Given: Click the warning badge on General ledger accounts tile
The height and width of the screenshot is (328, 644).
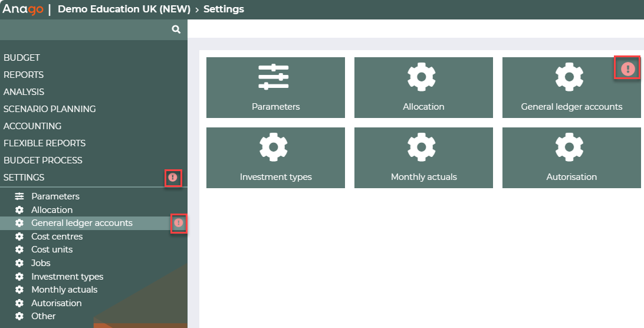Looking at the screenshot, I should pyautogui.click(x=627, y=68).
